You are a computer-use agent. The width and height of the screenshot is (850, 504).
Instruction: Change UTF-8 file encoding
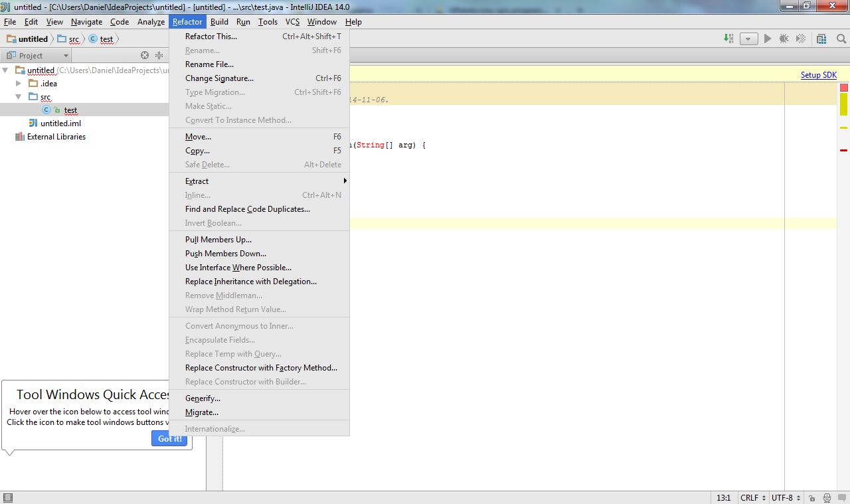tap(786, 498)
